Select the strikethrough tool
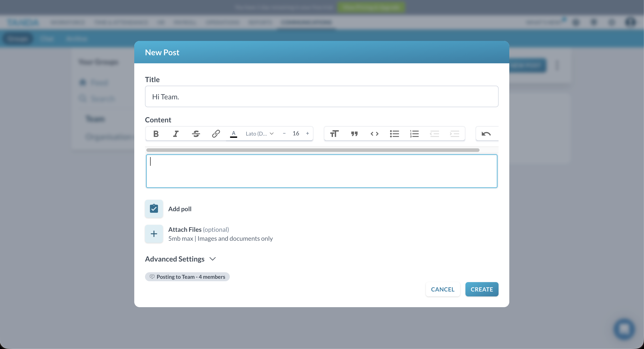 click(x=196, y=134)
